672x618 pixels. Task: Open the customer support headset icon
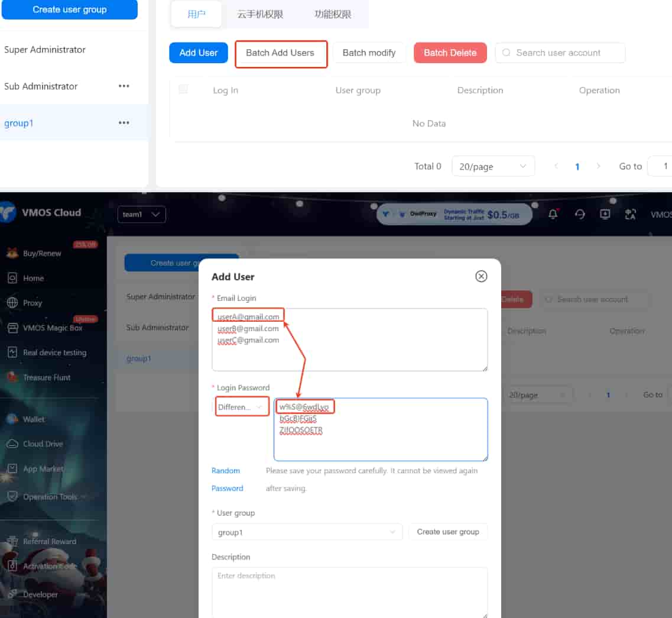coord(580,214)
